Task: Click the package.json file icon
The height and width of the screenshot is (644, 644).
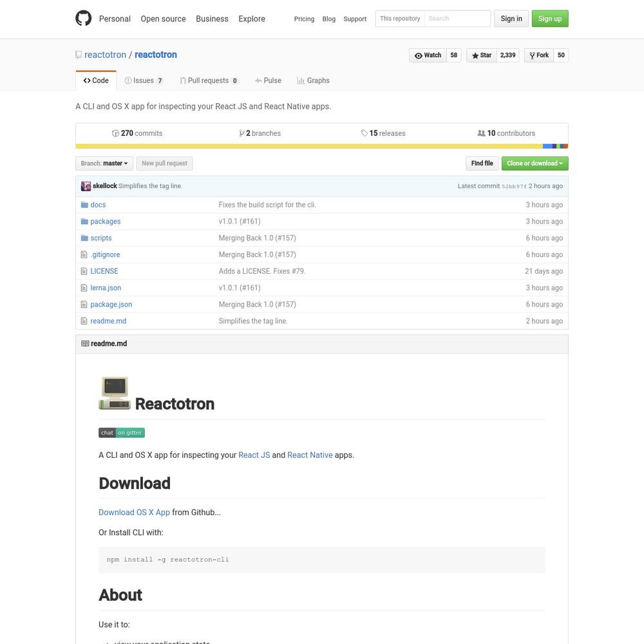Action: tap(84, 305)
